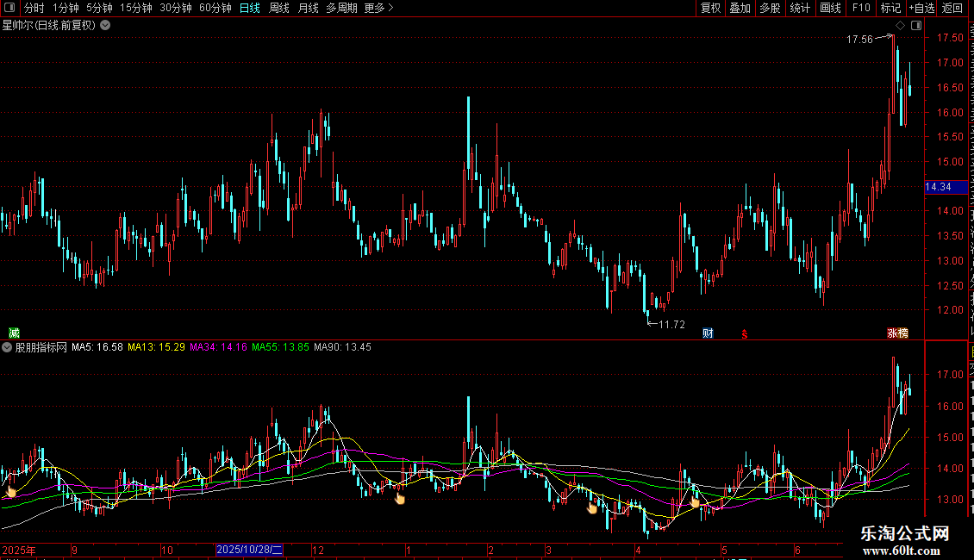Viewport: 974px width, 560px height.
Task: Open the 画线 drawing tools
Action: coord(831,8)
